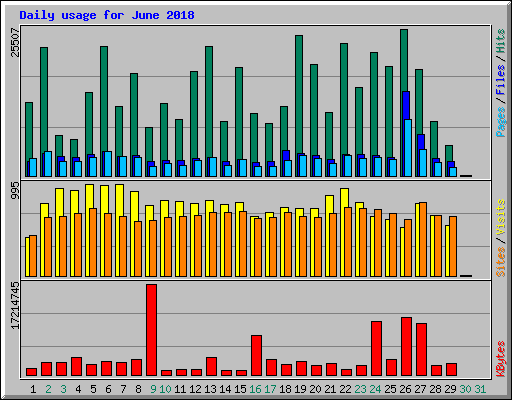The width and height of the screenshot is (512, 400).
Task: Click the red KBytes bar for day 13
Action: pos(211,367)
